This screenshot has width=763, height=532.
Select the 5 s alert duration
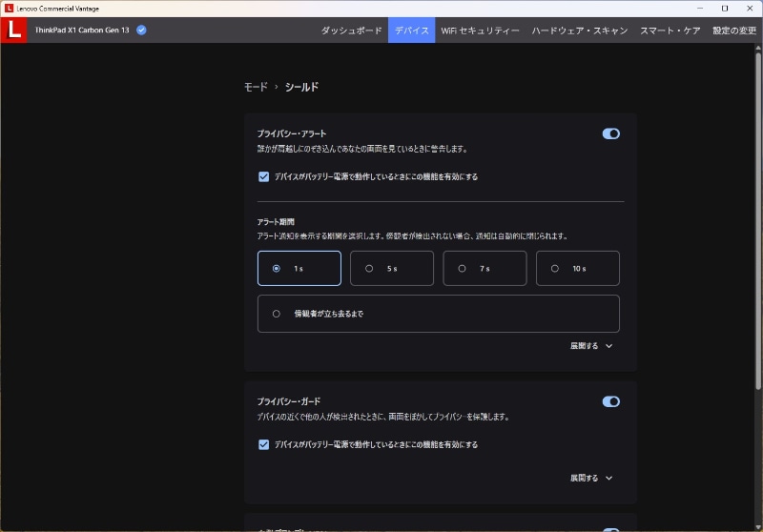(392, 269)
